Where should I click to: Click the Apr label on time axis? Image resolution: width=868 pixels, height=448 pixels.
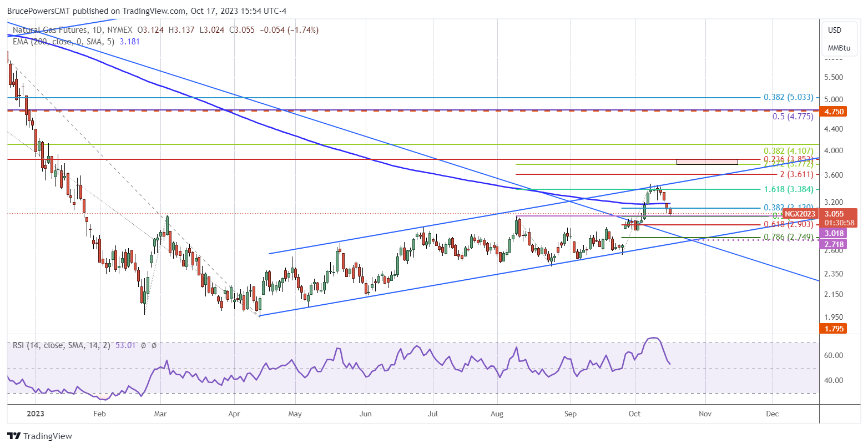(x=234, y=414)
